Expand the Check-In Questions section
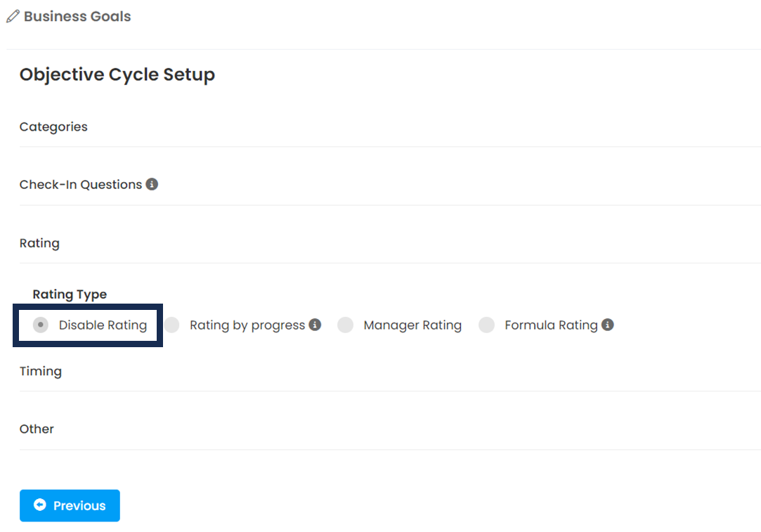The image size is (761, 532). [x=81, y=185]
